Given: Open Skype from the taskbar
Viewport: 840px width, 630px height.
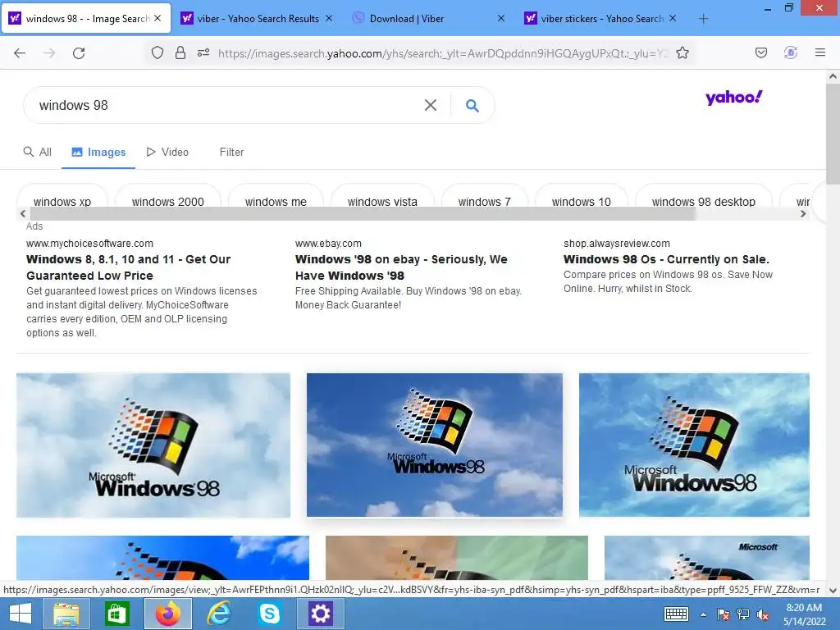Looking at the screenshot, I should [x=269, y=614].
